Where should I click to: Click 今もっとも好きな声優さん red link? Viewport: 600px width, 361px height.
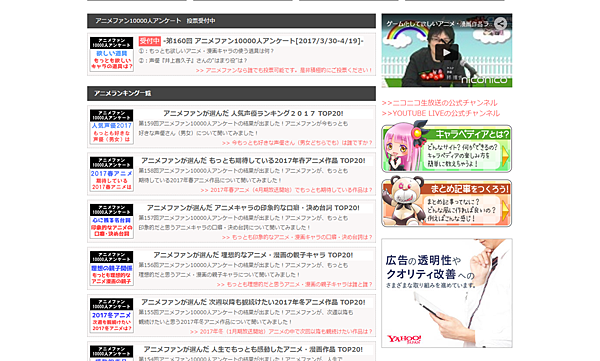[x=297, y=143]
